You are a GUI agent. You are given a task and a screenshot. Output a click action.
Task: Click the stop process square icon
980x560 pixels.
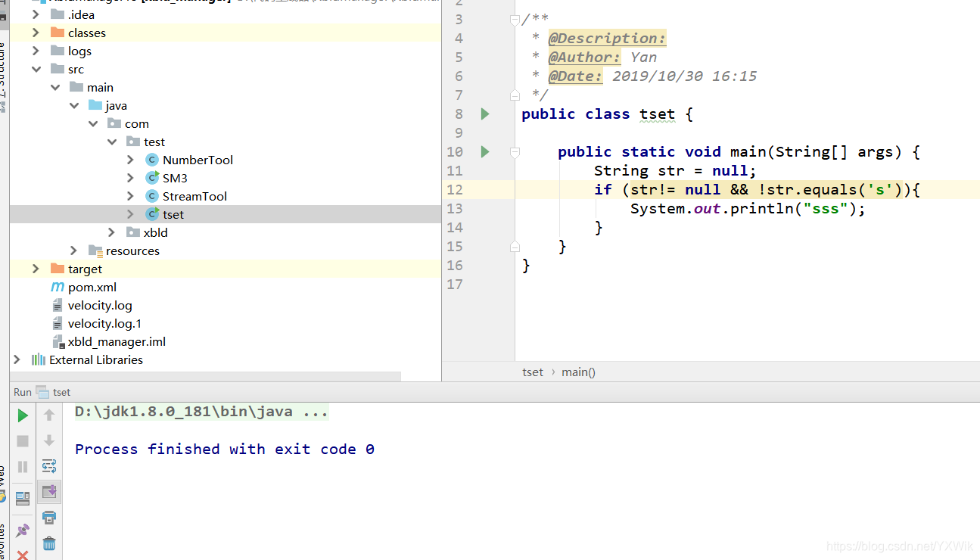pos(23,441)
